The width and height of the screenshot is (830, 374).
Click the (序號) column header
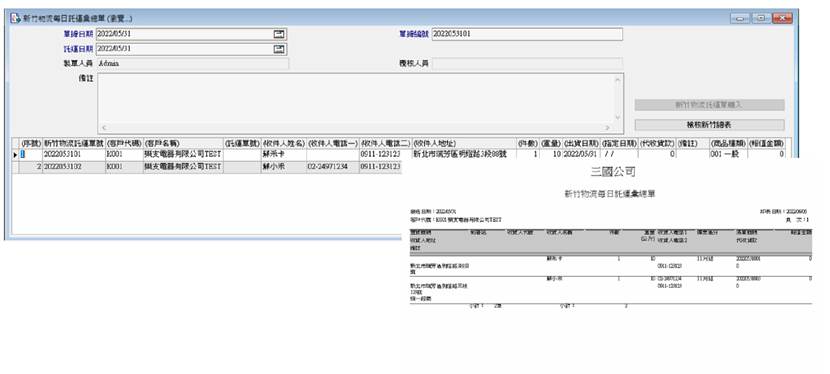coord(31,144)
